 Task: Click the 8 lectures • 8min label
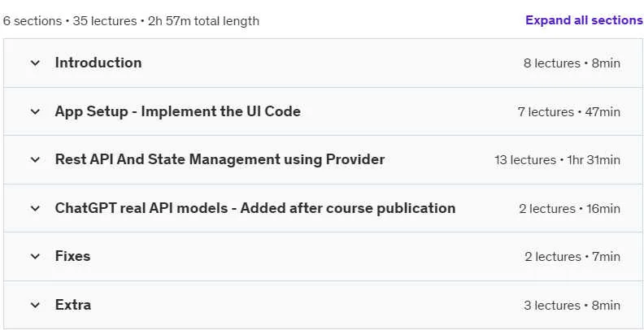click(572, 63)
